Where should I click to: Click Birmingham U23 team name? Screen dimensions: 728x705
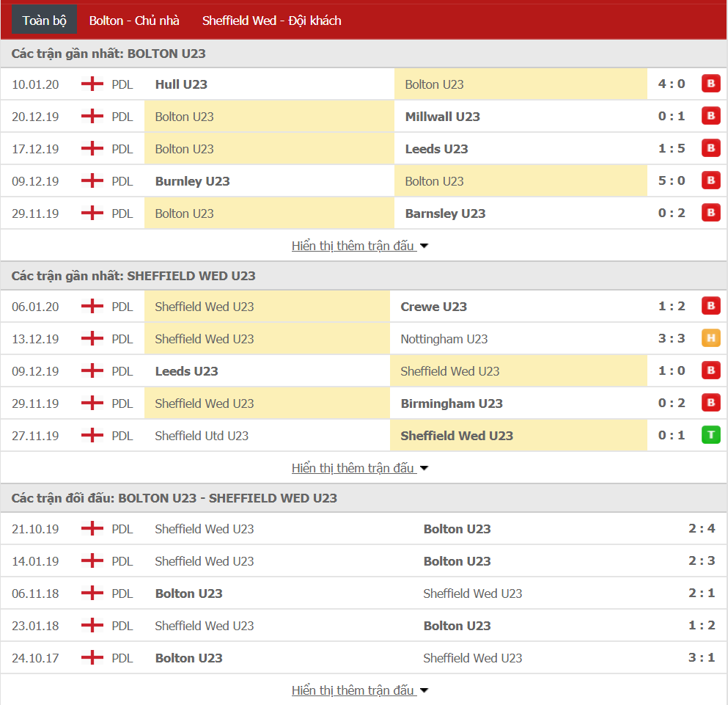point(452,403)
